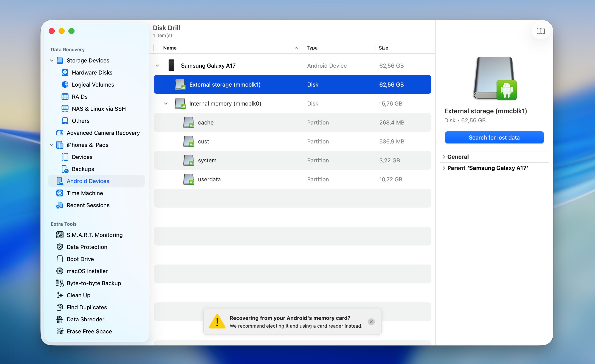Image resolution: width=595 pixels, height=364 pixels.
Task: Collapse the Internal memory (mmcblk0) disk
Action: click(x=166, y=103)
